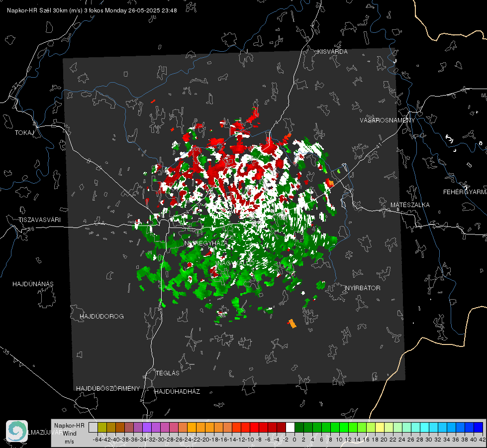This screenshot has width=487, height=448.
Task: Pick the olive swatch between -64 and -42
Action: coord(102,427)
